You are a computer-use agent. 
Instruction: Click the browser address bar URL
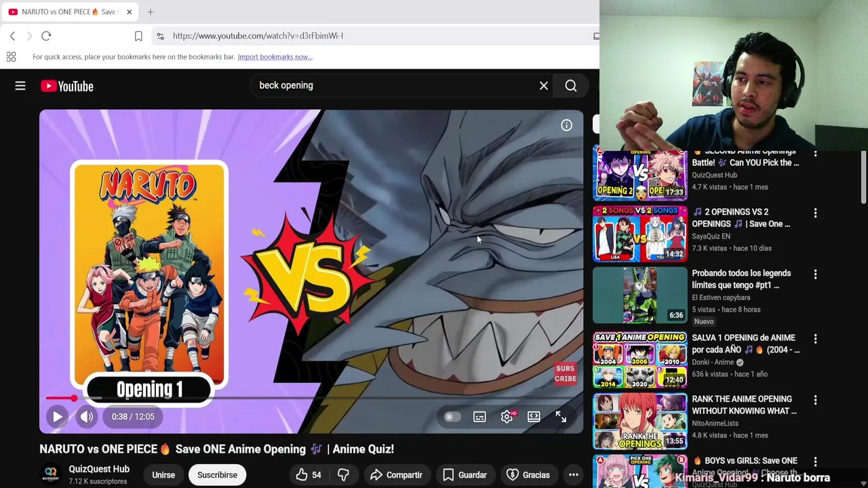pyautogui.click(x=258, y=36)
